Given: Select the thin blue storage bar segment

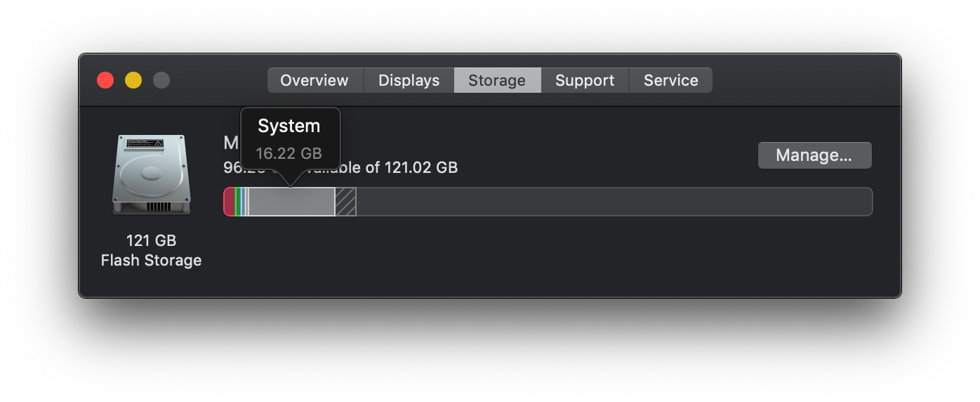Looking at the screenshot, I should [x=242, y=202].
